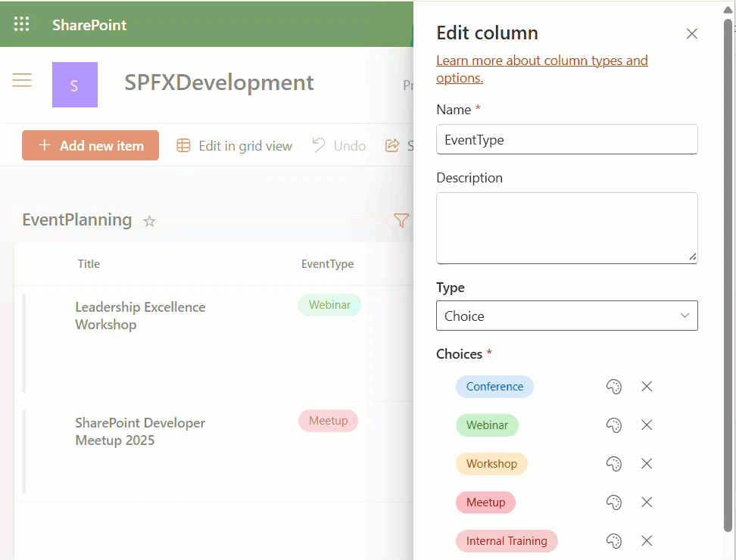Viewport: 736px width, 560px height.
Task: Click the EventType column header
Action: (x=328, y=264)
